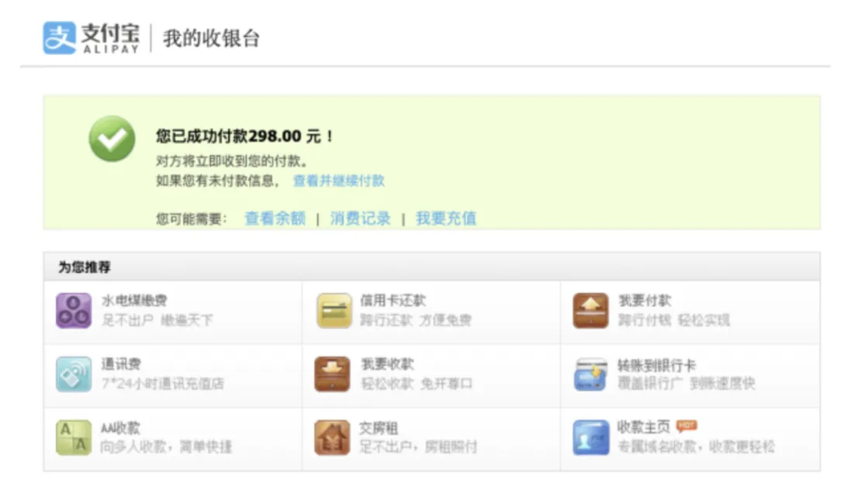Click the 信用卡还款 credit card icon
This screenshot has height=504, width=841.
pos(334,310)
